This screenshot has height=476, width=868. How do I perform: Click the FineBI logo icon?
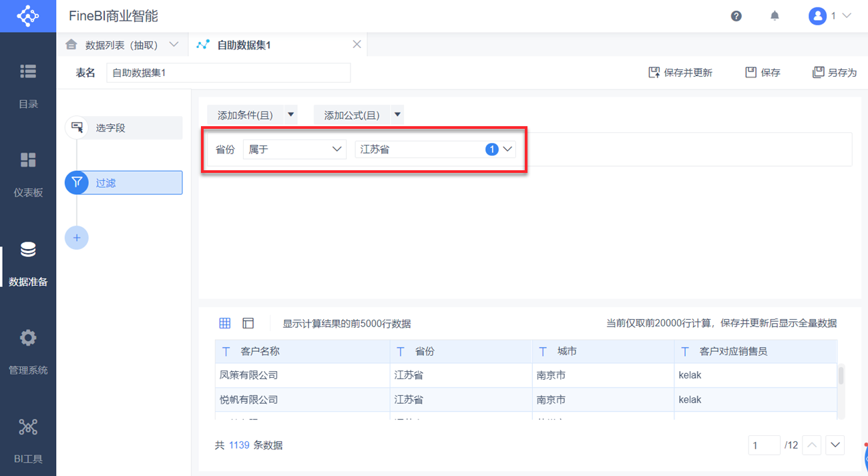click(28, 16)
